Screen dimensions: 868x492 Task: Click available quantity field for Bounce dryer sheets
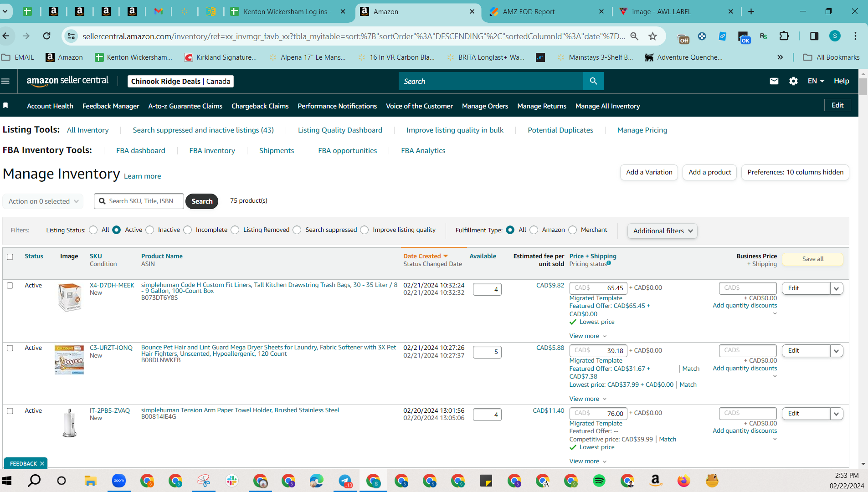(x=487, y=352)
